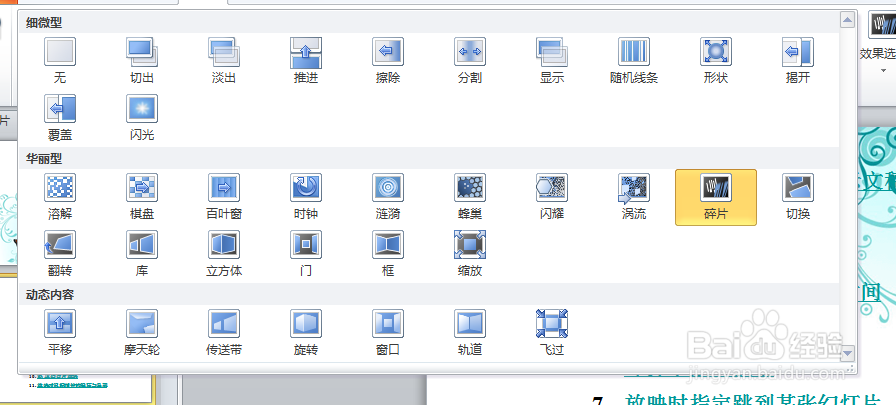Apply the 随机线条 random bars transition
Image resolution: width=896 pixels, height=405 pixels.
[634, 61]
